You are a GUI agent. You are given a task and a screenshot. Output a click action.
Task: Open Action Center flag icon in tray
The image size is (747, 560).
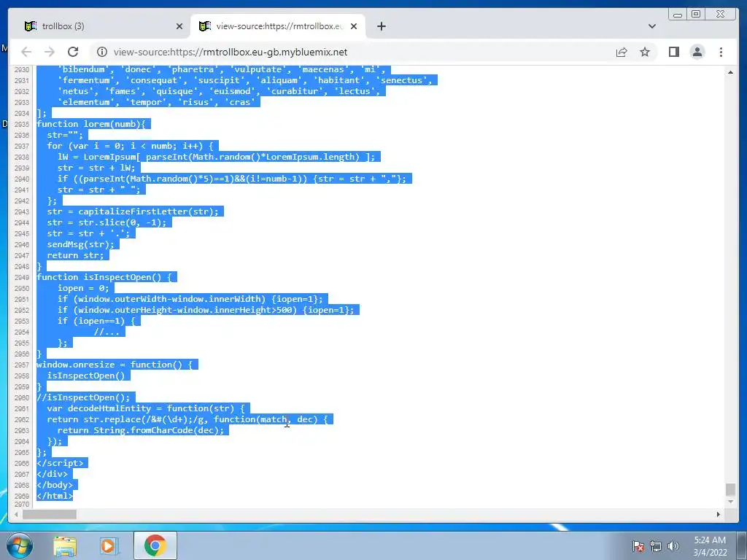pyautogui.click(x=638, y=546)
